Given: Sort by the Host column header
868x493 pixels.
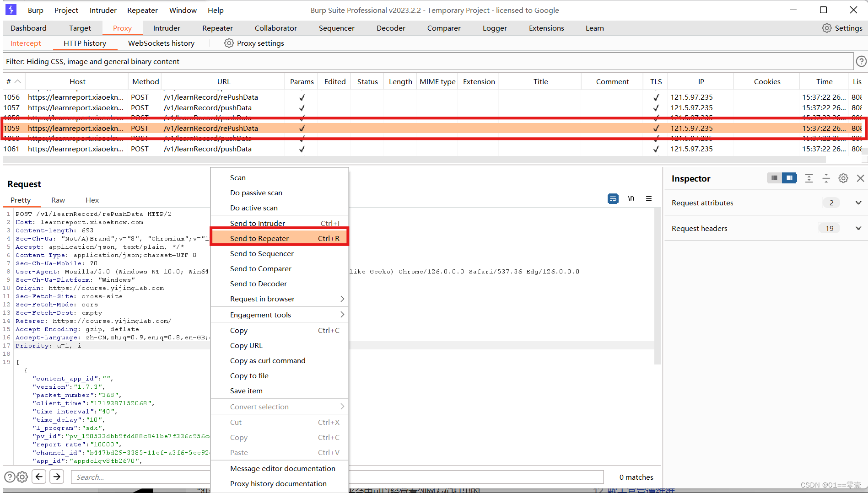Looking at the screenshot, I should point(77,81).
